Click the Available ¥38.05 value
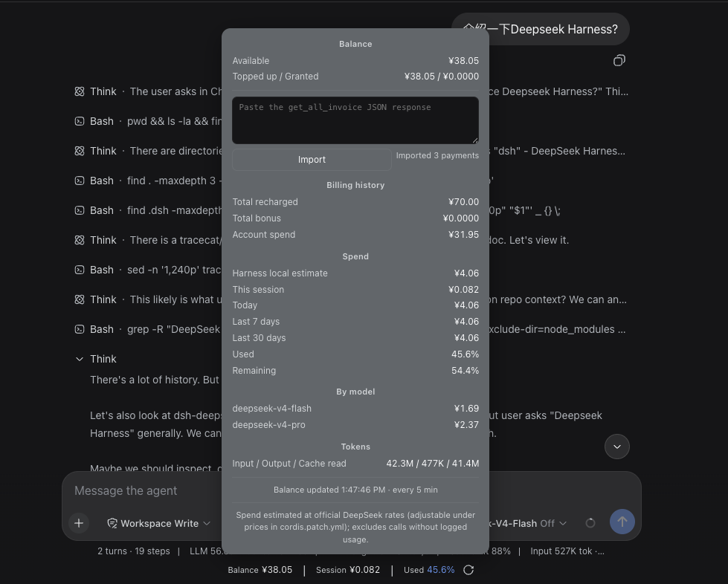The width and height of the screenshot is (728, 584). [x=463, y=61]
